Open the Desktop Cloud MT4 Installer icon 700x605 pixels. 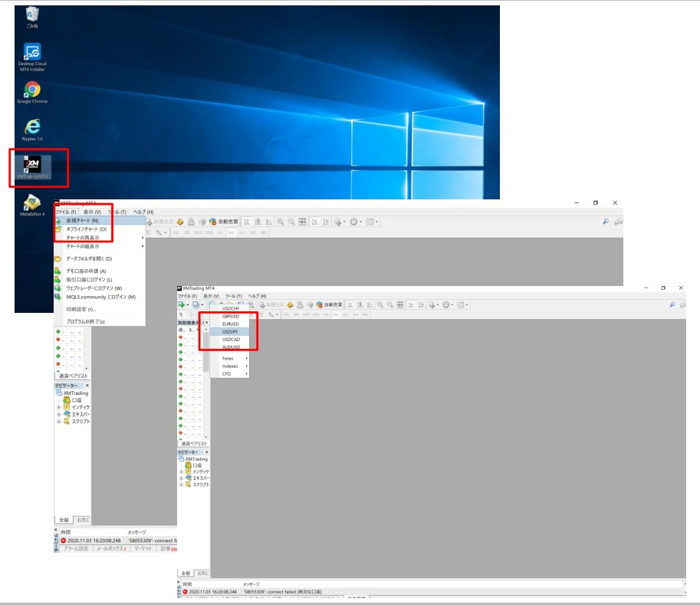32,58
